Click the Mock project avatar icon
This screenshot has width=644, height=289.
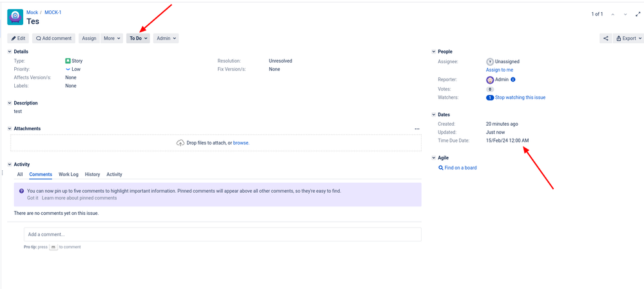pyautogui.click(x=15, y=17)
